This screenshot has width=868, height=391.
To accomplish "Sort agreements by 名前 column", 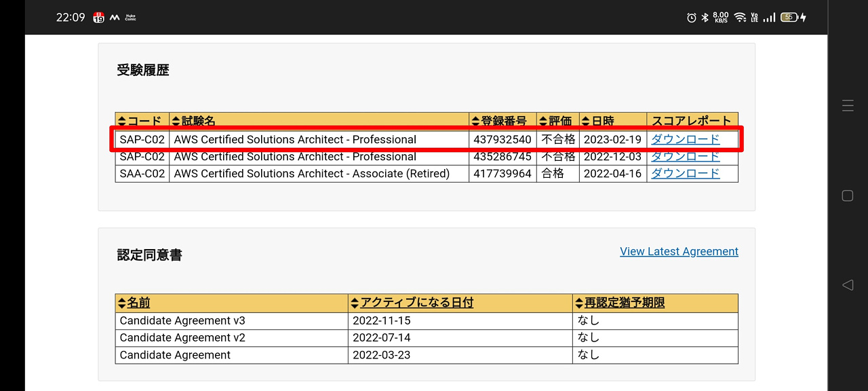I will pyautogui.click(x=134, y=303).
